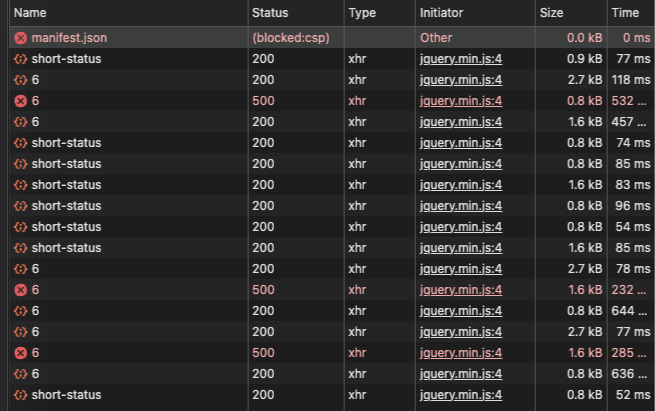Viewport: 655px width, 411px height.
Task: Click XHR icon of the 96 ms short-status request
Action: (20, 206)
